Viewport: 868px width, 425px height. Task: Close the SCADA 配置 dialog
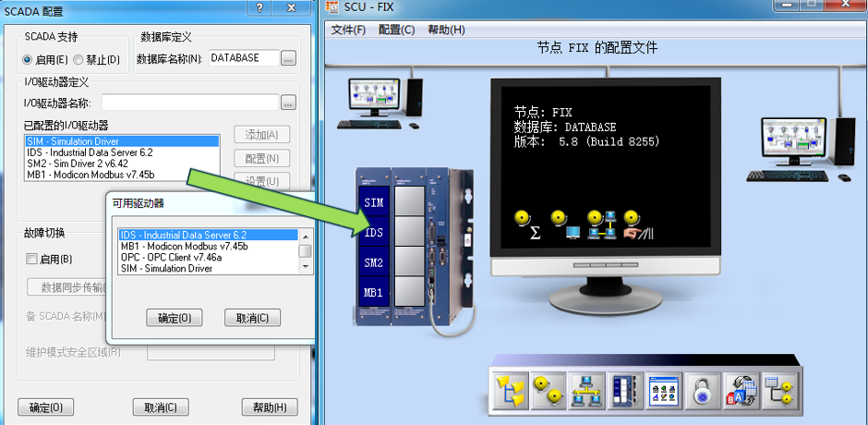tap(293, 7)
